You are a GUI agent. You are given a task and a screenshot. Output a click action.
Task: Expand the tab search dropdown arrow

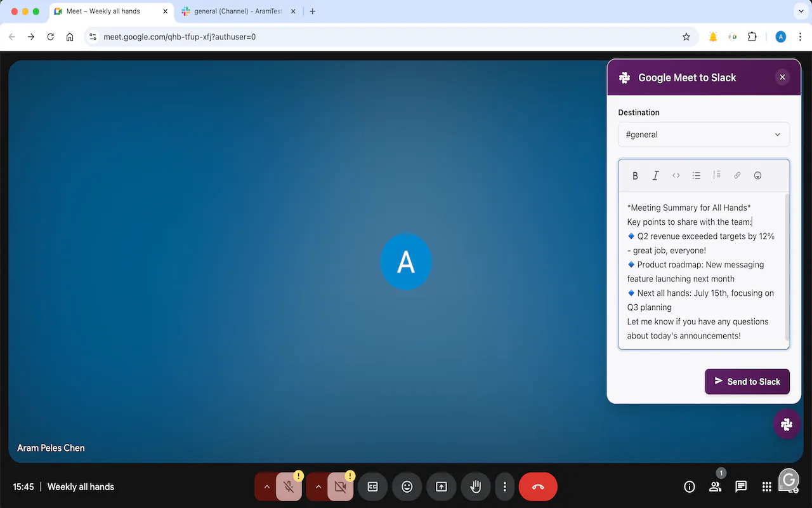tap(800, 11)
